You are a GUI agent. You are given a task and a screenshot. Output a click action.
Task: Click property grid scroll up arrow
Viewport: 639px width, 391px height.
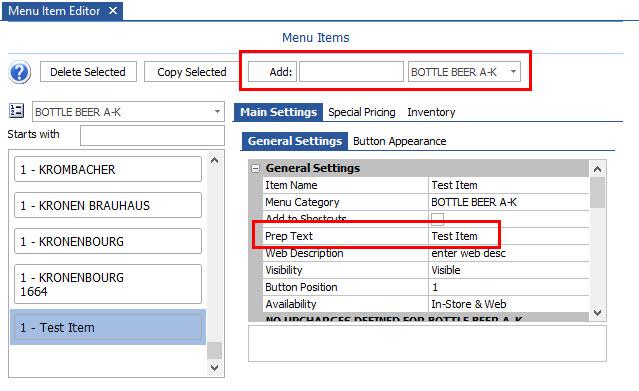tap(597, 168)
